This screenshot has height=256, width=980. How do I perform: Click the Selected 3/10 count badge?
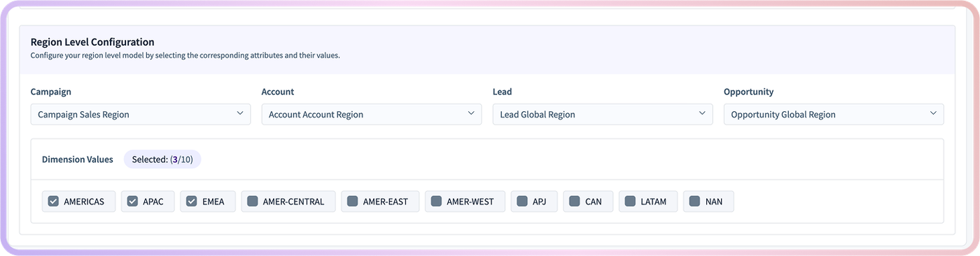[x=162, y=159]
